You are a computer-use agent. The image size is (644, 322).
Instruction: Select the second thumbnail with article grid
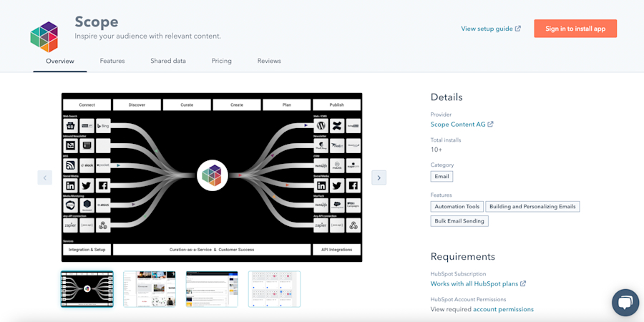coord(150,289)
